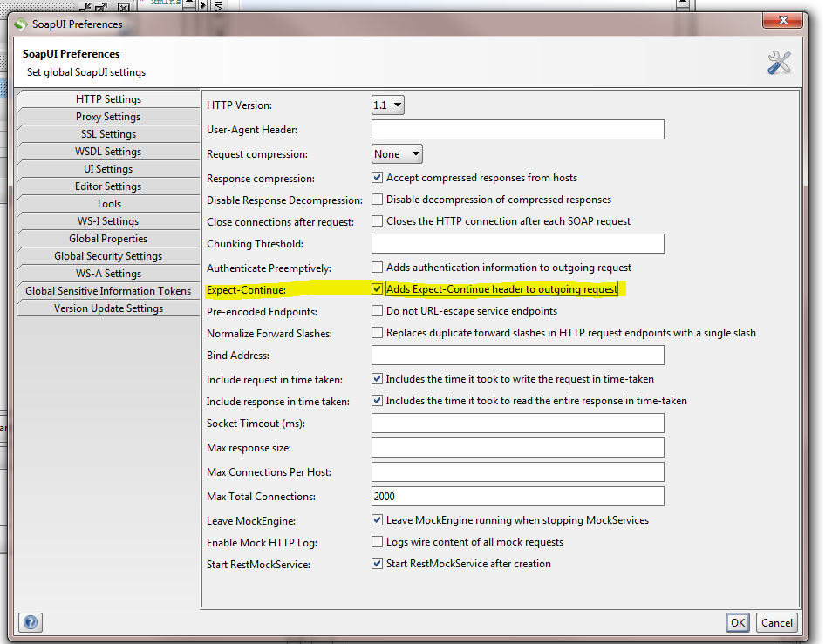Click the OK button
832x644 pixels.
pyautogui.click(x=738, y=622)
